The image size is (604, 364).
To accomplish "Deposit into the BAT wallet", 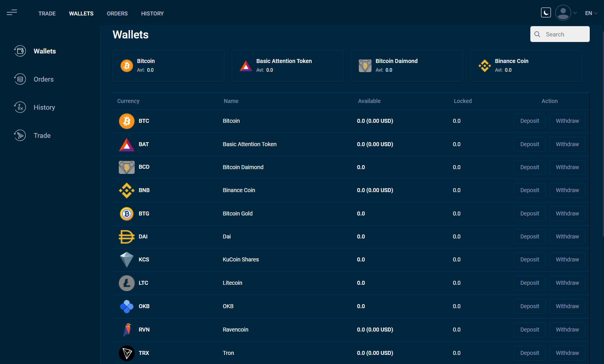I will (530, 144).
